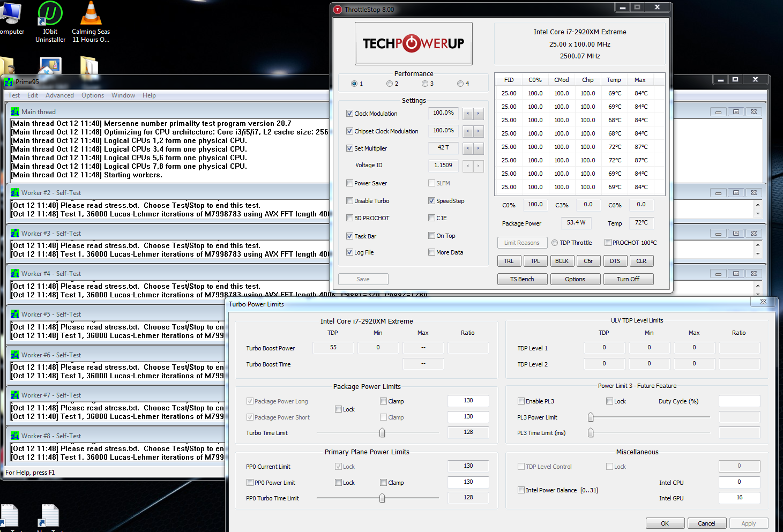Click the DTS button
Image resolution: width=783 pixels, height=532 pixels.
[615, 261]
